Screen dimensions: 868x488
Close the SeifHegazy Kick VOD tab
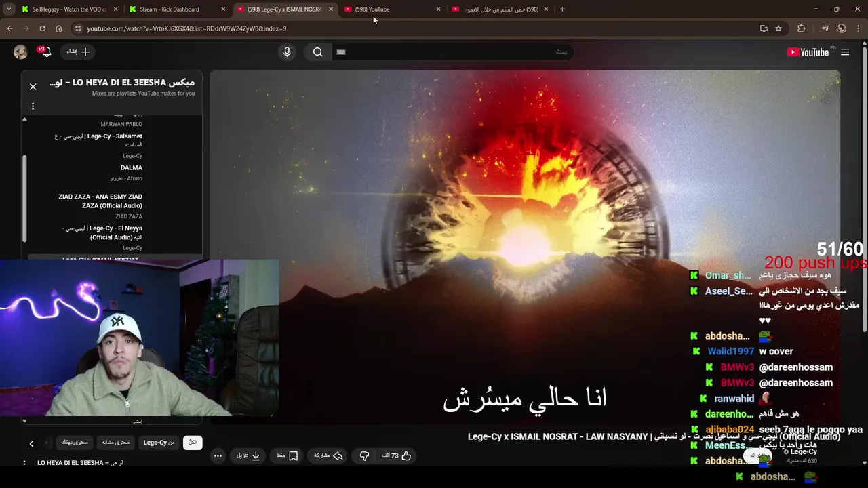tap(116, 9)
